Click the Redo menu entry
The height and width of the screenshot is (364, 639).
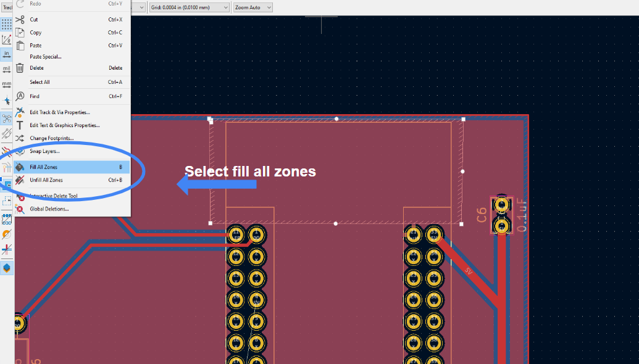(72, 4)
